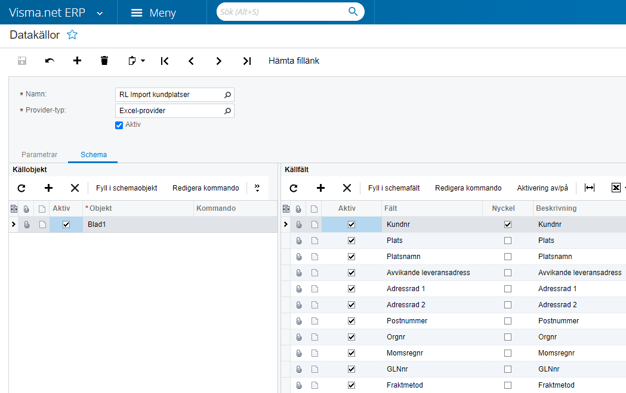Add Datakällor to favorites with star
The image size is (626, 393).
[x=72, y=35]
